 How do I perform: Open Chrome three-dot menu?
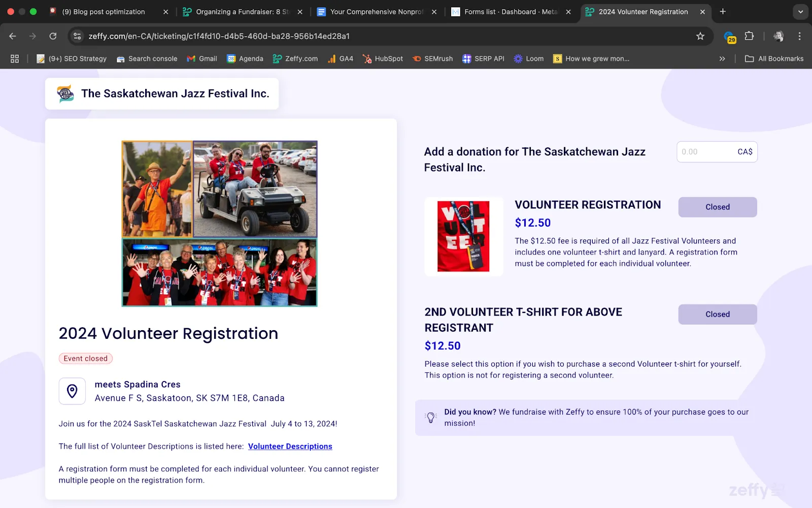pyautogui.click(x=799, y=36)
